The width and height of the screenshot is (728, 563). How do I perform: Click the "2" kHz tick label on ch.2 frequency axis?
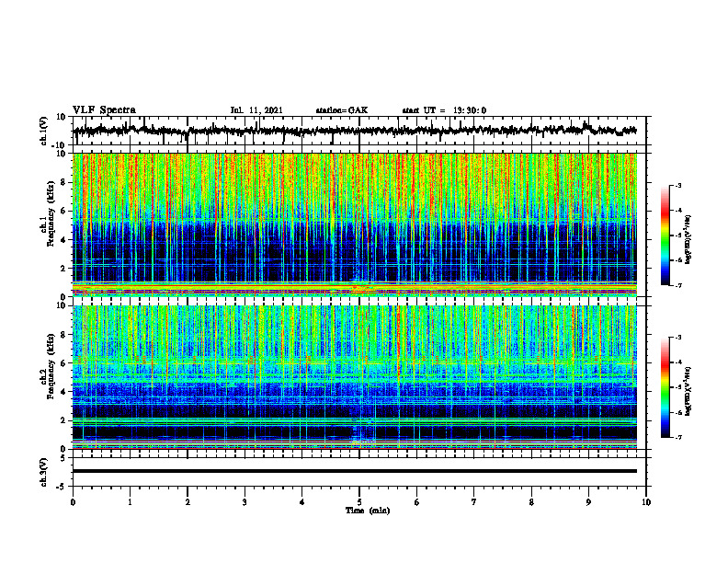tap(64, 420)
